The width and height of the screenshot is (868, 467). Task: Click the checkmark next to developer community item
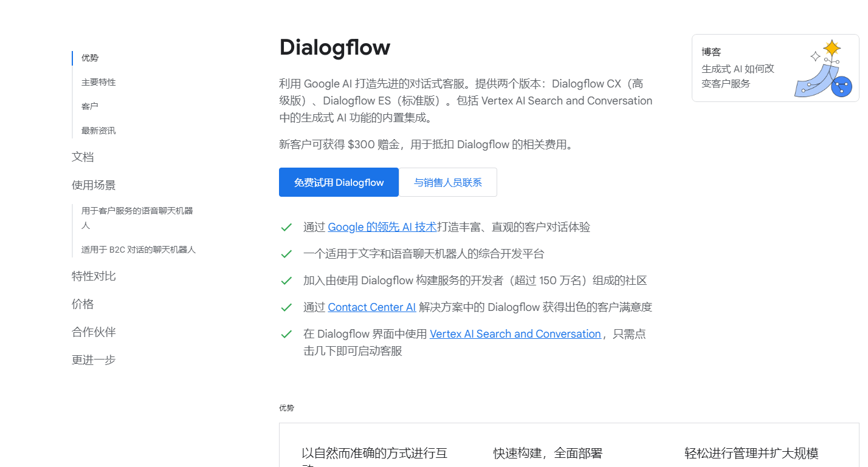[286, 280]
